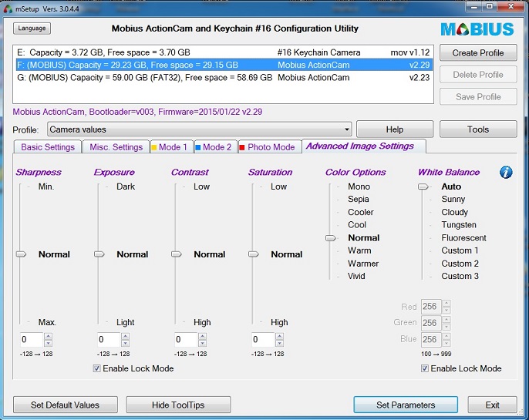The width and height of the screenshot is (529, 420).
Task: Click the Mobius logo
Action: 477,29
